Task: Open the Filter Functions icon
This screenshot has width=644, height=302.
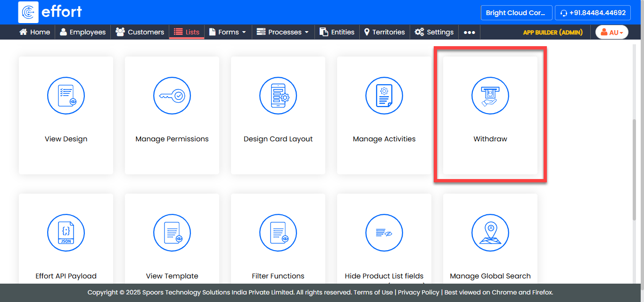Action: [x=278, y=232]
